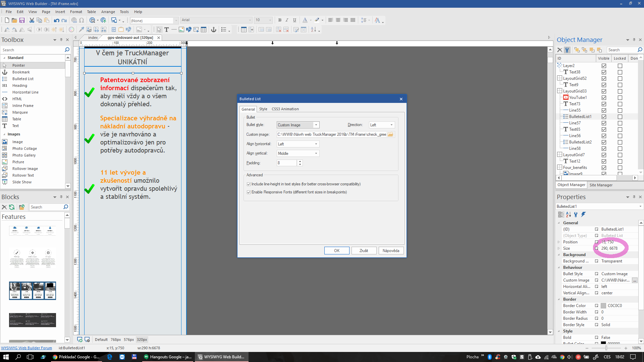The height and width of the screenshot is (362, 644).
Task: Click the Padding value field
Action: coord(287,163)
